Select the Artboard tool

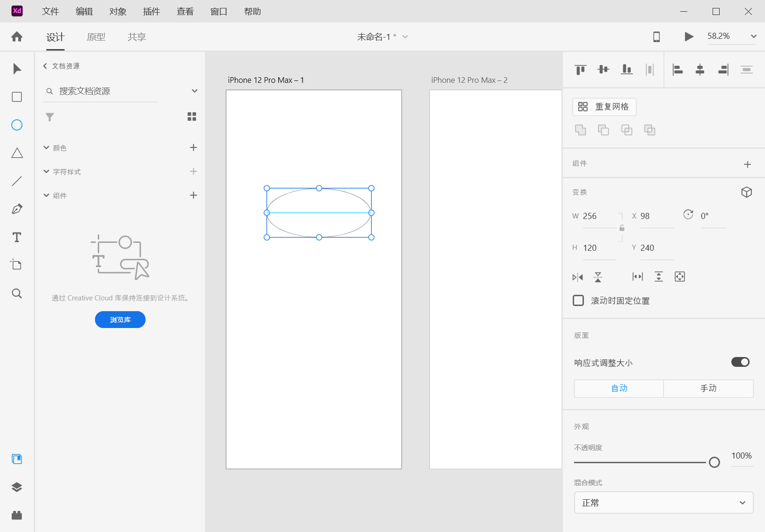click(x=16, y=265)
